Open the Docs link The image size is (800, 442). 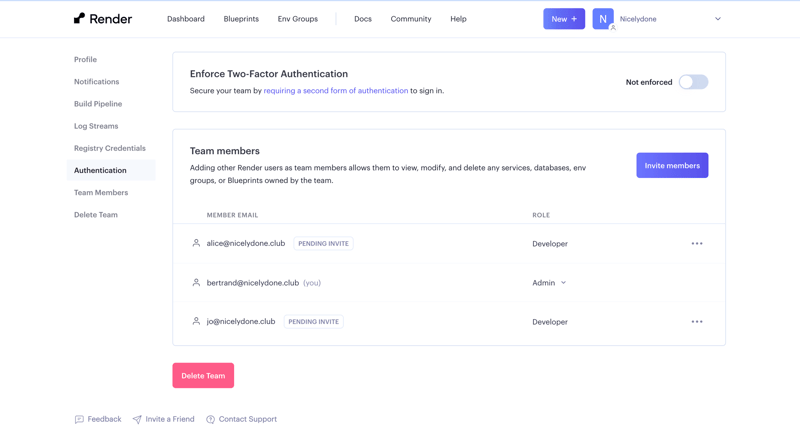coord(363,19)
